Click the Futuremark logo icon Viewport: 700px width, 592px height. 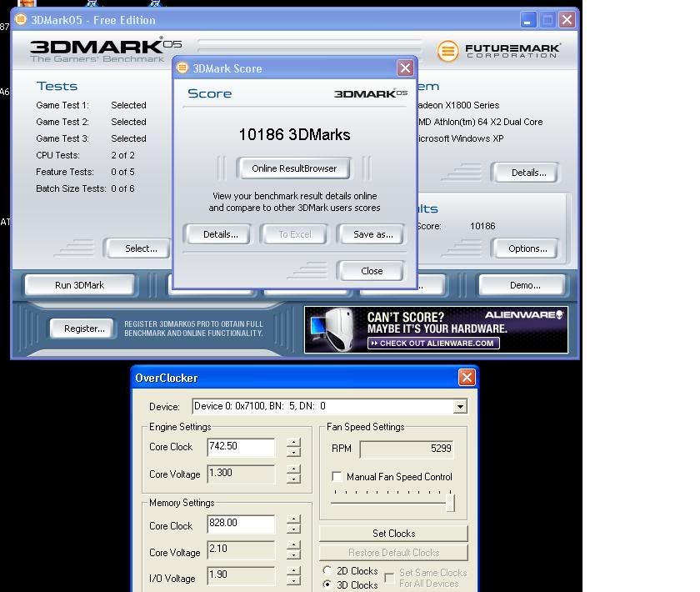click(x=448, y=51)
